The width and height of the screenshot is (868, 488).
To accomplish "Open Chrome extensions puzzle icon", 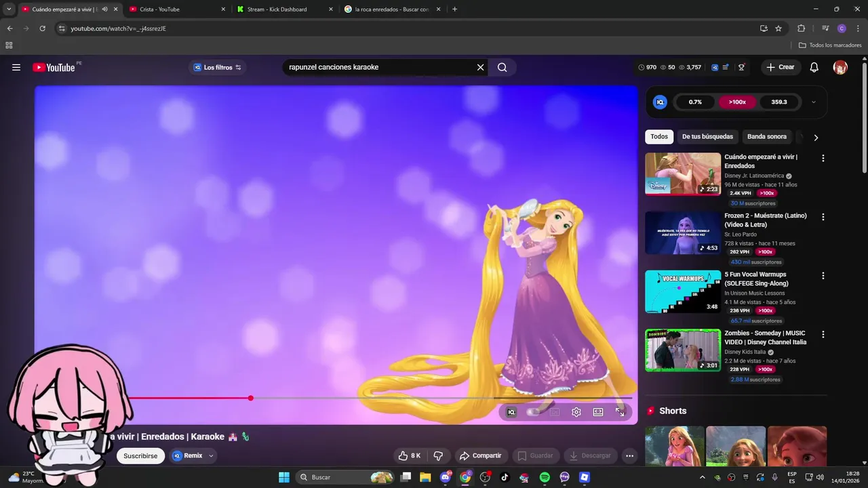I will [x=801, y=28].
